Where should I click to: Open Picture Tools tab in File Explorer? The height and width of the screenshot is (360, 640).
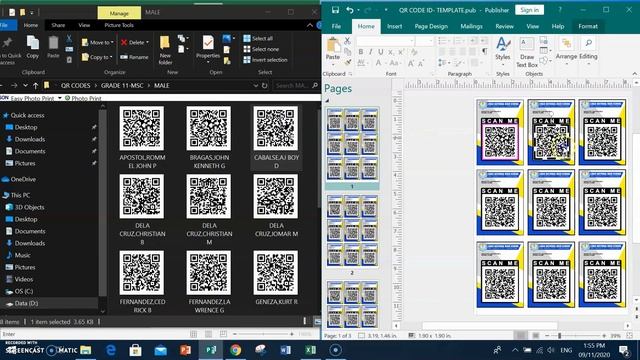(119, 25)
